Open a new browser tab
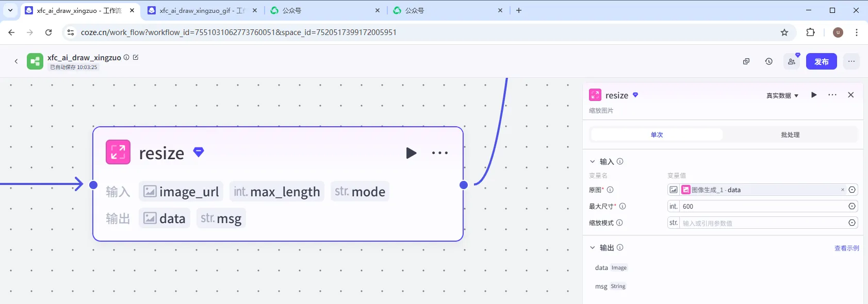The height and width of the screenshot is (304, 868). [x=519, y=10]
